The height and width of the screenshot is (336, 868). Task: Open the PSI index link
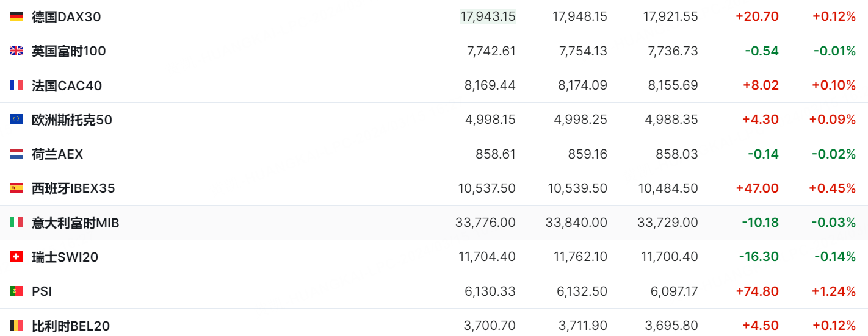pos(42,291)
